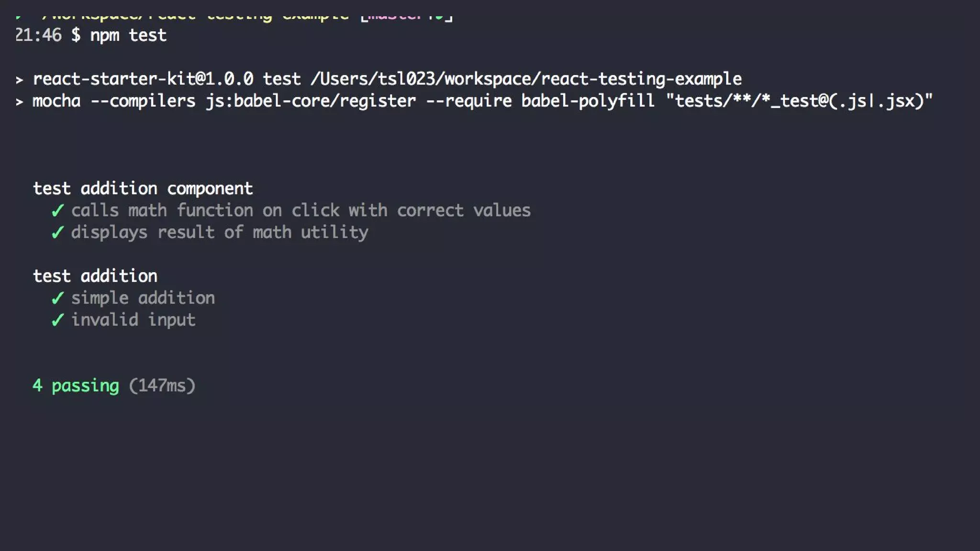
Task: Click the green checkmark beside "calls math function"
Action: (57, 210)
